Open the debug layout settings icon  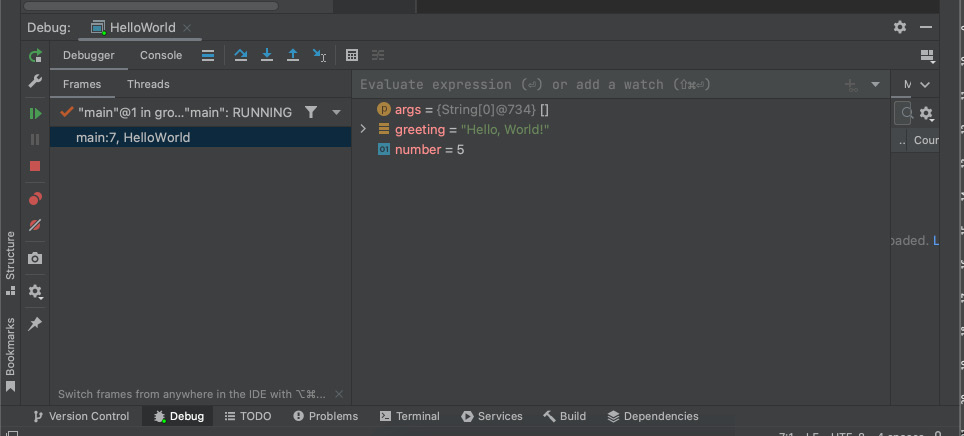tap(927, 56)
